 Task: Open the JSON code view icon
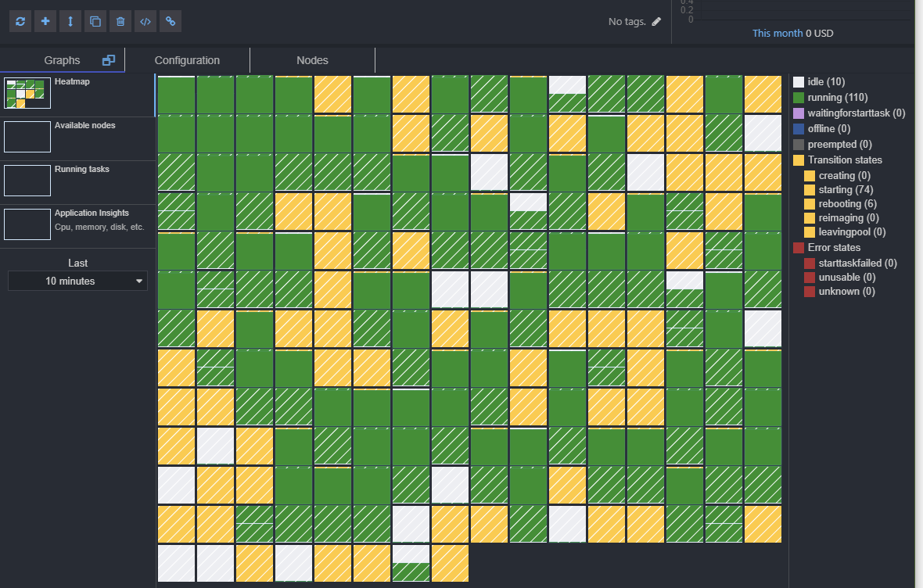(x=145, y=21)
